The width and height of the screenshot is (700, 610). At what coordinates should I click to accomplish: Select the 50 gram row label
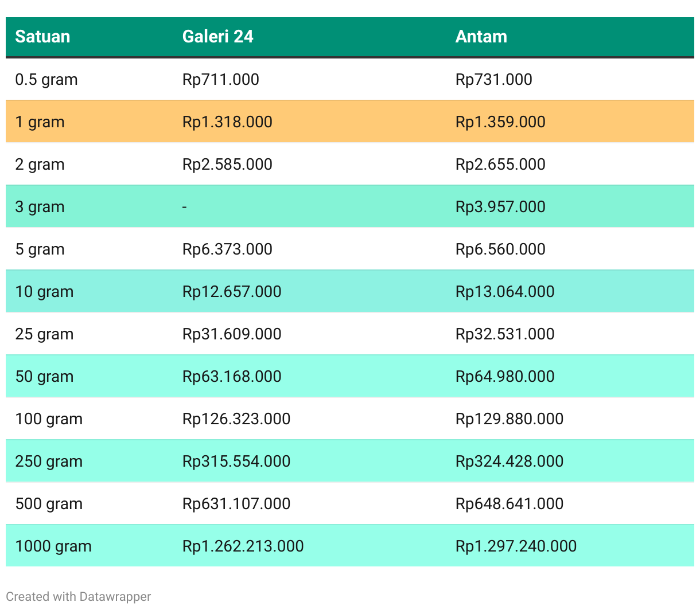(x=44, y=377)
